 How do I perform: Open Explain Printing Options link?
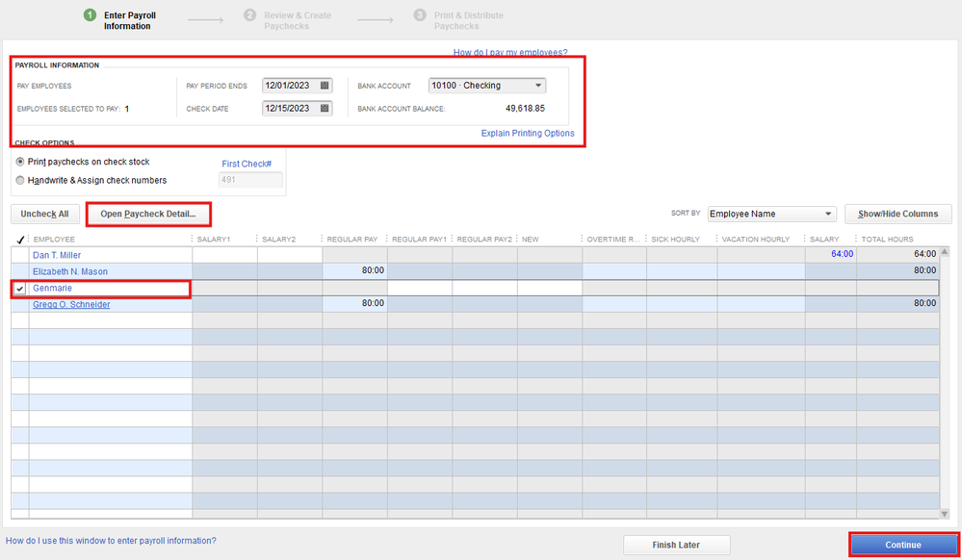click(528, 133)
